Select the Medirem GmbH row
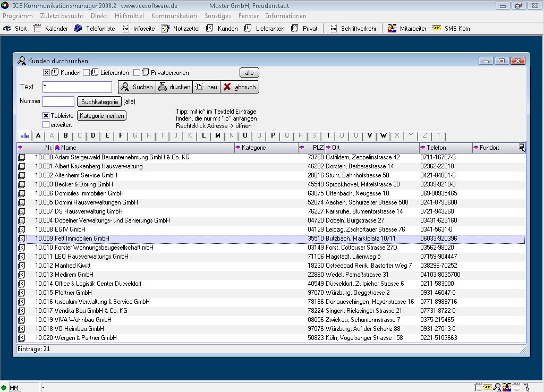 click(x=74, y=275)
